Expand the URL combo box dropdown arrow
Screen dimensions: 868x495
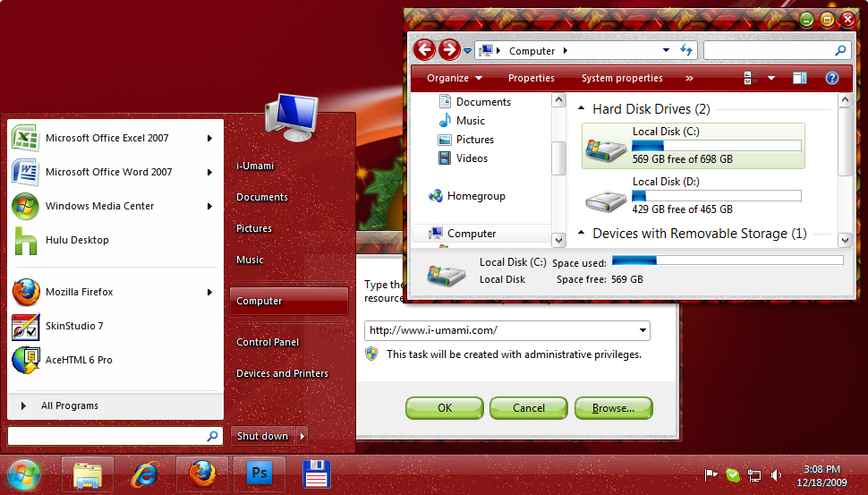tap(642, 330)
